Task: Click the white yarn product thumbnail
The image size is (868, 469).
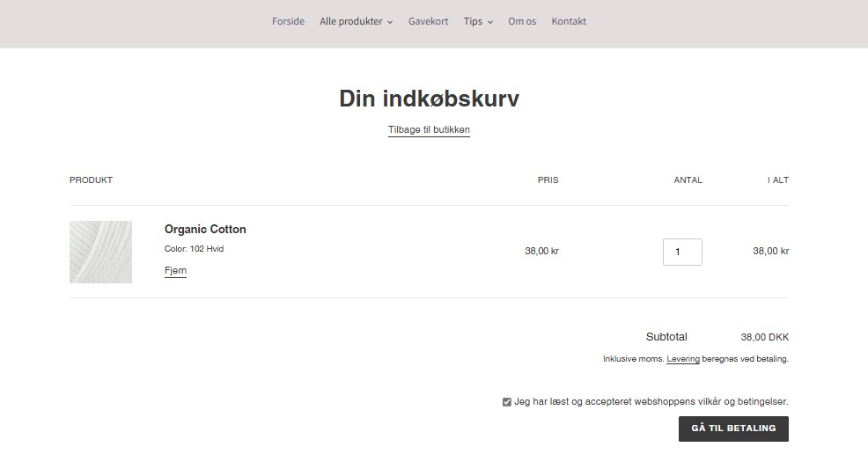Action: [x=100, y=252]
